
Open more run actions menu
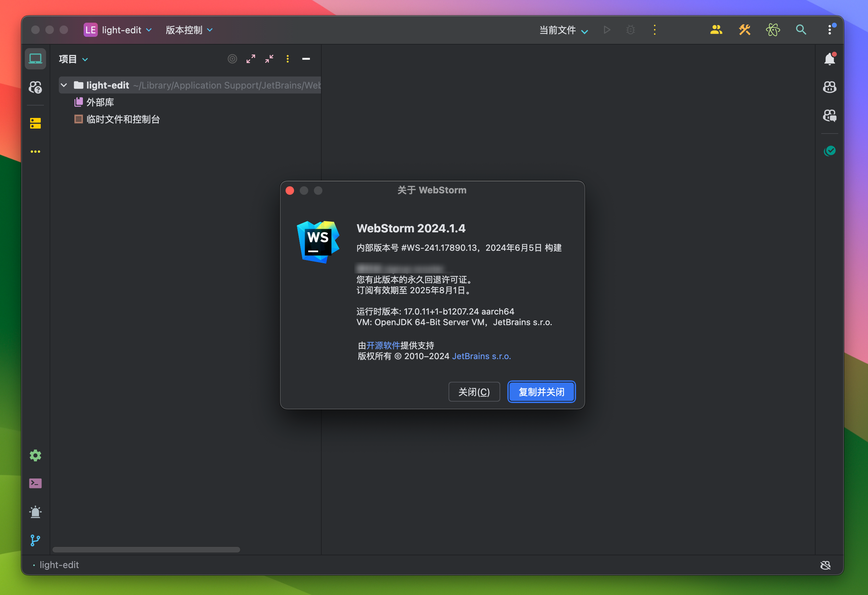(654, 30)
